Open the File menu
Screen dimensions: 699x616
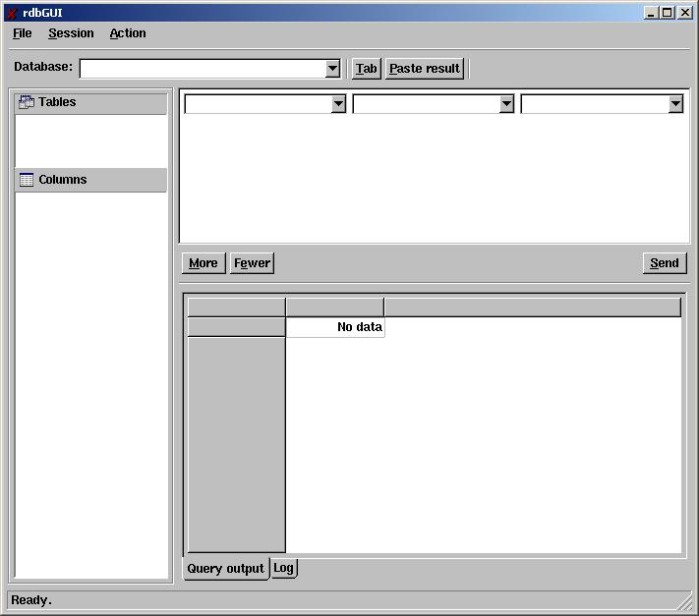[x=23, y=33]
